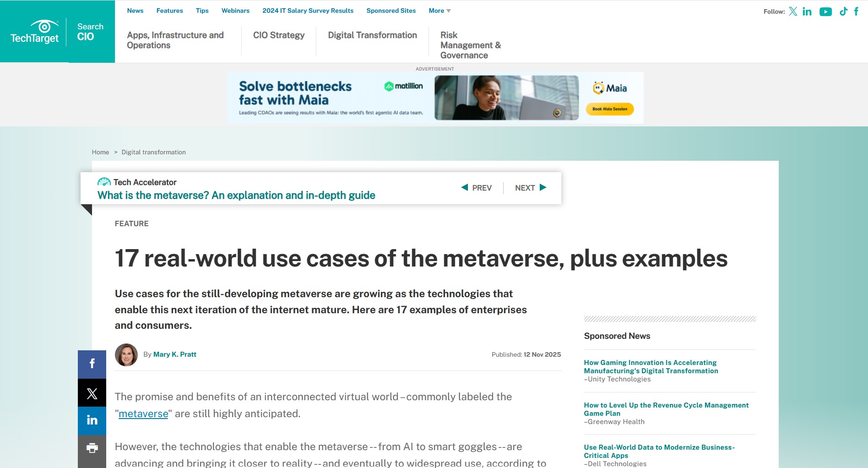Viewport: 868px width, 468px height.
Task: Expand the More dropdown menu
Action: click(439, 11)
